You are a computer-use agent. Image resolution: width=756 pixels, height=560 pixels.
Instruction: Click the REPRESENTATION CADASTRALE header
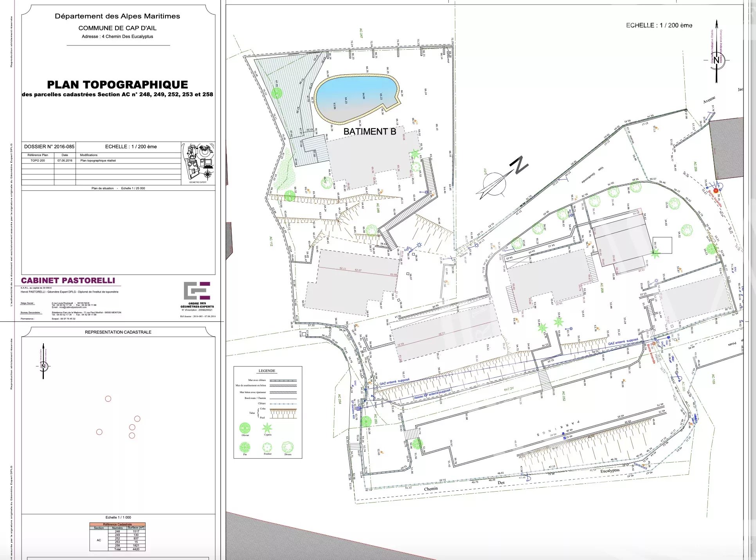[x=118, y=332]
